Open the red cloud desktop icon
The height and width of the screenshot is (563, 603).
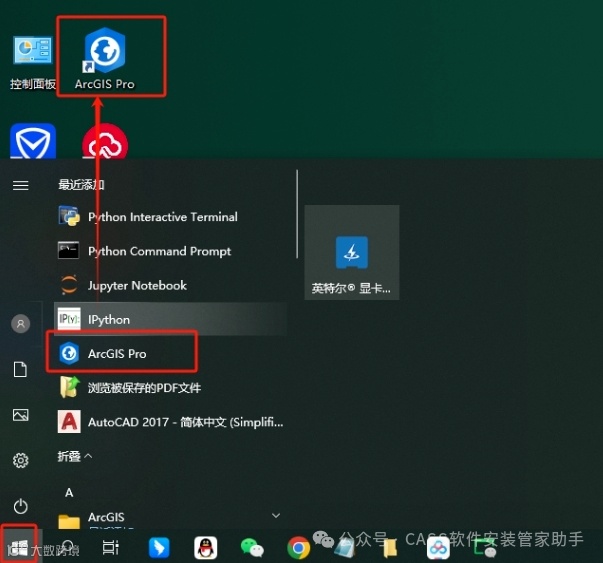click(x=105, y=142)
